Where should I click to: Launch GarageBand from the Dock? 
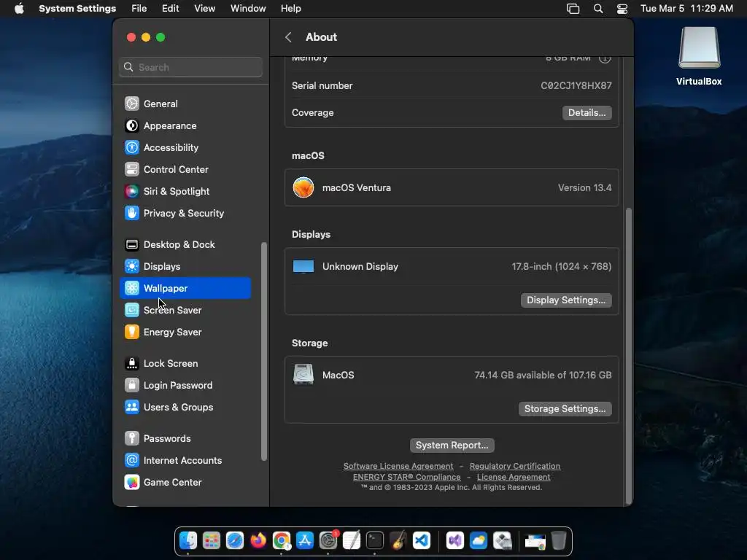(x=398, y=540)
